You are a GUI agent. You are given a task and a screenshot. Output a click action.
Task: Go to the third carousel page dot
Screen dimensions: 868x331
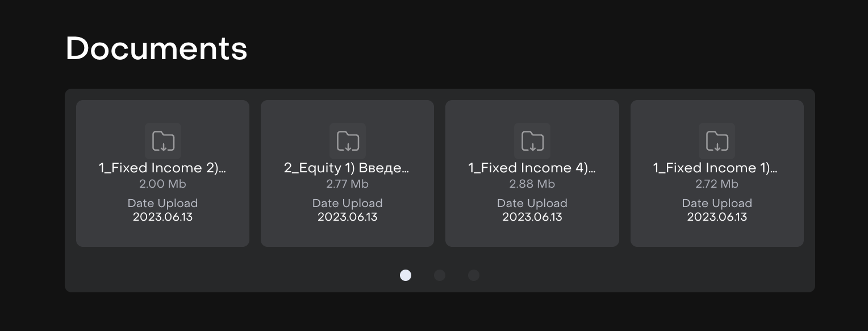[x=474, y=275]
